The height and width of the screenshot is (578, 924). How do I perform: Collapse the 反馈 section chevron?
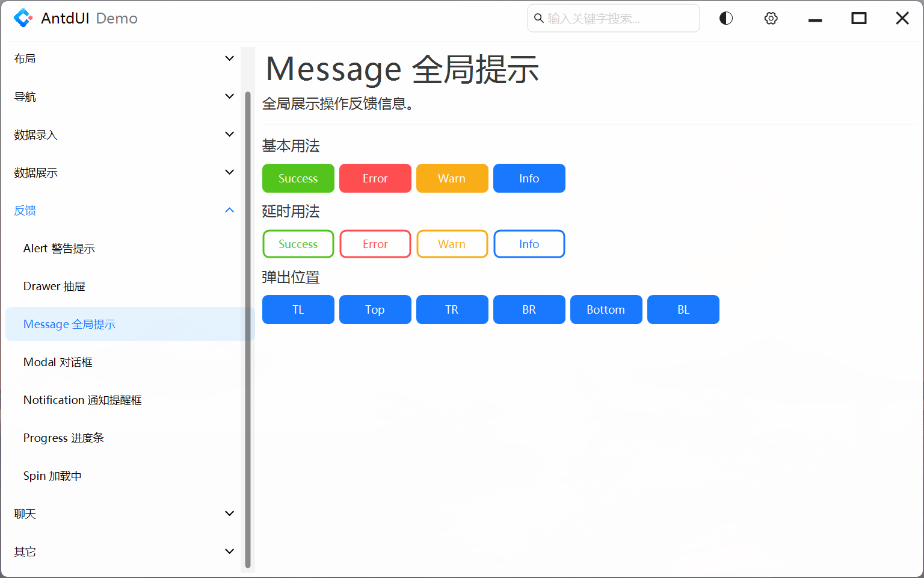pyautogui.click(x=229, y=210)
